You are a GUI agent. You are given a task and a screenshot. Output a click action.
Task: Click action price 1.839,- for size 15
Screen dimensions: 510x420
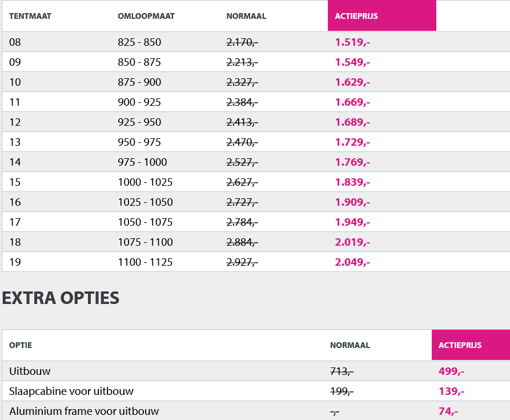pos(352,182)
